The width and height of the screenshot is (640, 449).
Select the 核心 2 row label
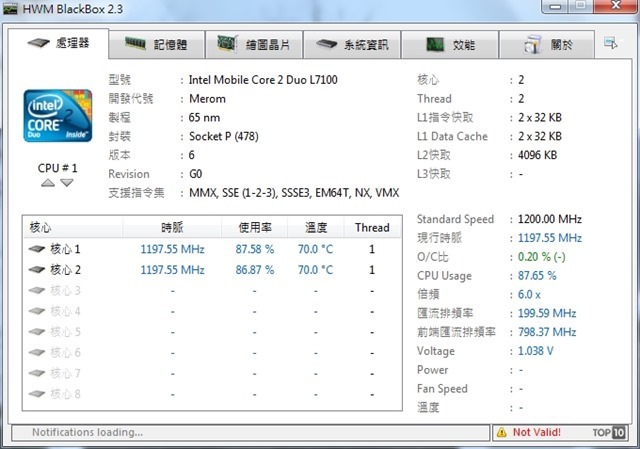[65, 270]
